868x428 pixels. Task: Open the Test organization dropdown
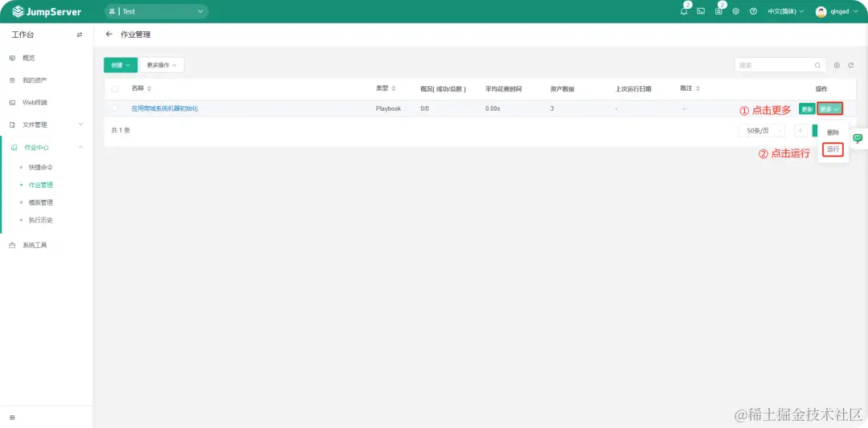[x=156, y=11]
